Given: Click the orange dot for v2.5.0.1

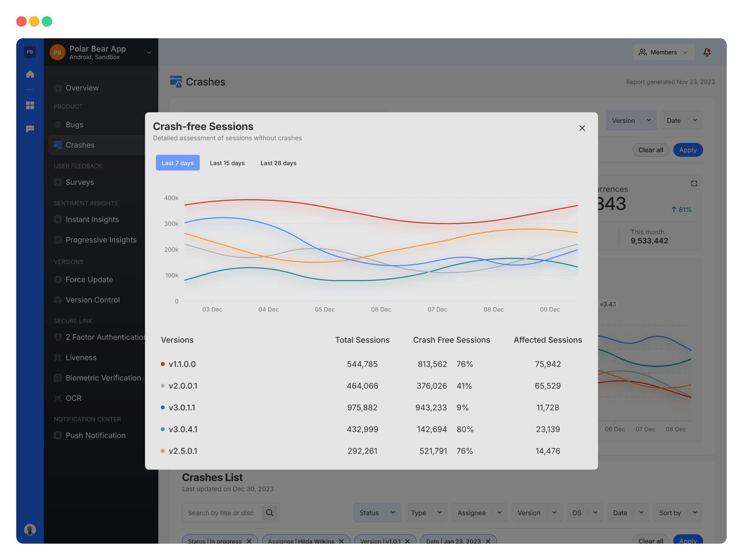Looking at the screenshot, I should (163, 451).
